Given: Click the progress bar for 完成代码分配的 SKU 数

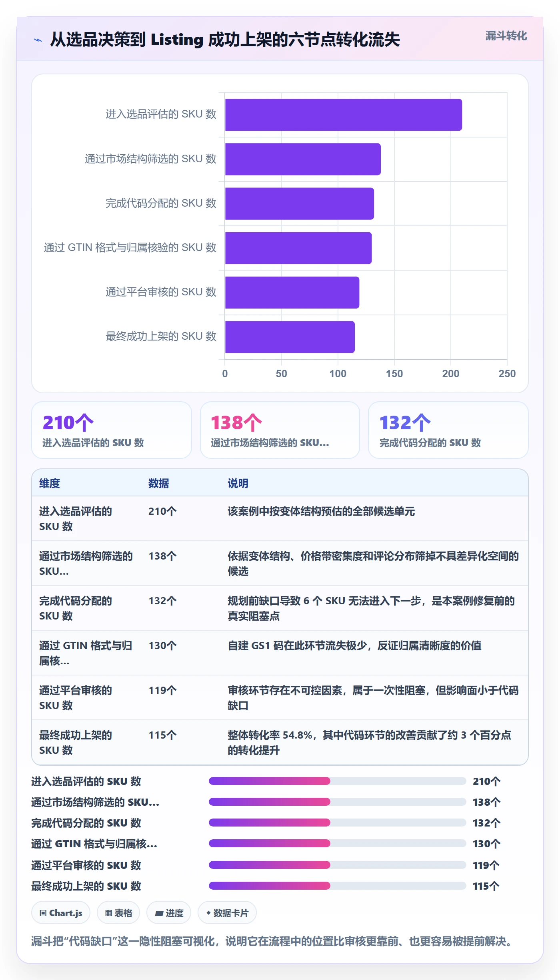Looking at the screenshot, I should pos(338,822).
